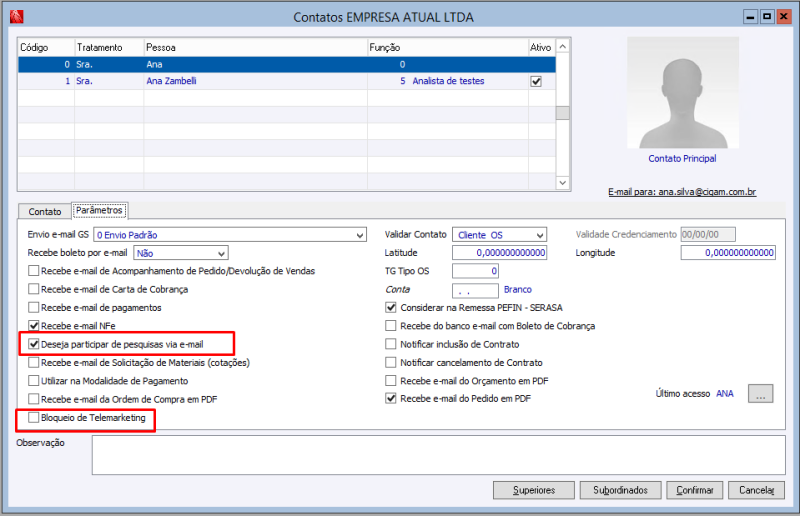The height and width of the screenshot is (516, 800).
Task: Select the row with Pessoa Ana
Action: coord(287,64)
